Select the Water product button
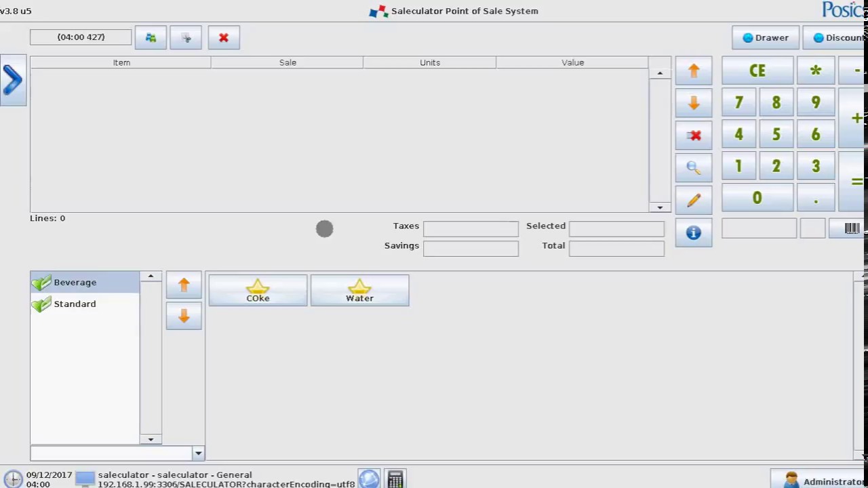Viewport: 868px width, 488px height. coord(359,290)
